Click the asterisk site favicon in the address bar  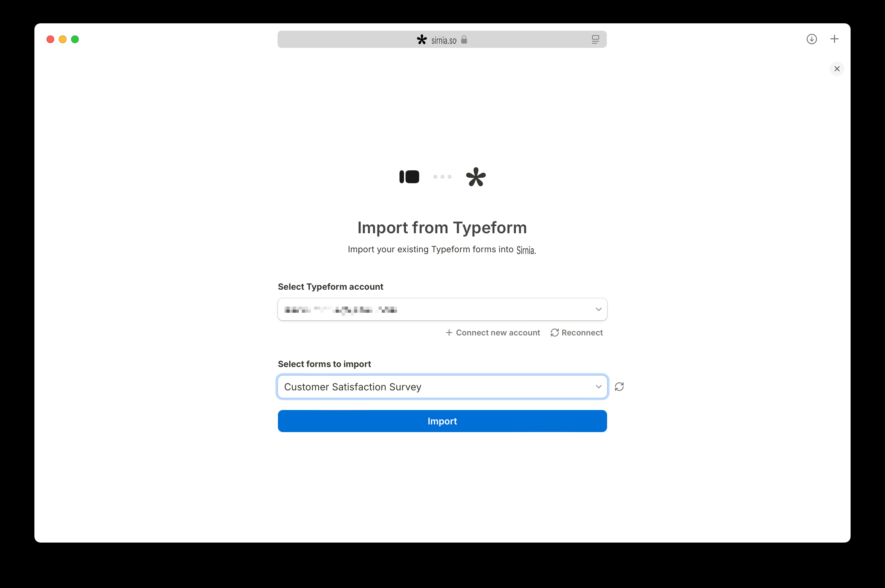[x=422, y=40]
